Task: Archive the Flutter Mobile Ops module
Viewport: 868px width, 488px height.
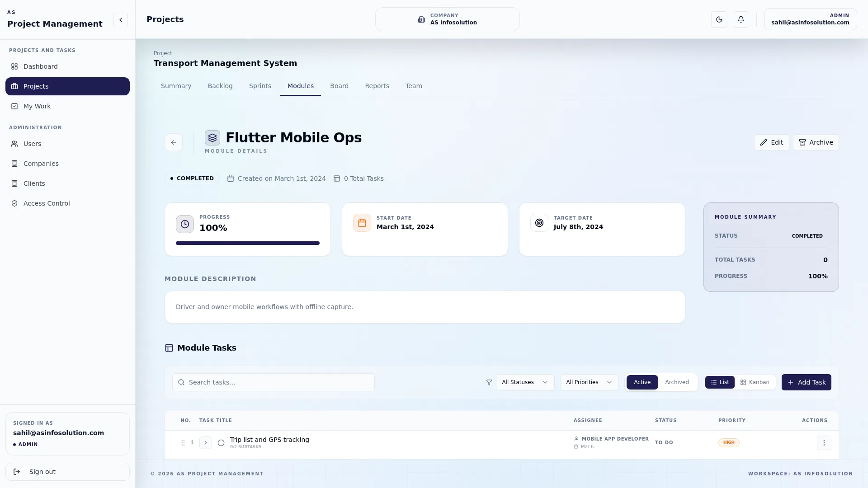Action: click(x=816, y=142)
